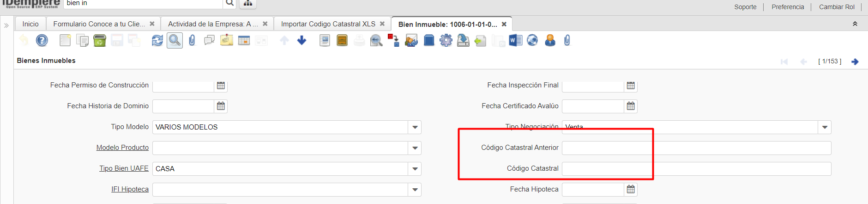This screenshot has height=204, width=868.
Task: Expand the Tipo Modelo dropdown
Action: point(415,127)
